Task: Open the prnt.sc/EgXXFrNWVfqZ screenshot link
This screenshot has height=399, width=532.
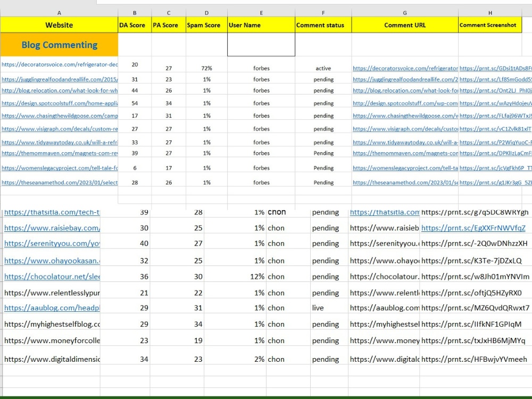Action: pos(473,228)
